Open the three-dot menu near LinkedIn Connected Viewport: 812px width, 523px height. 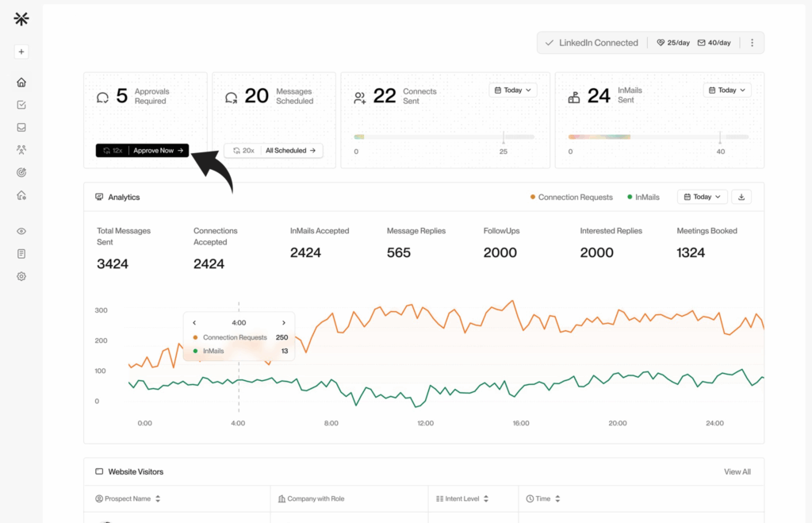click(752, 42)
